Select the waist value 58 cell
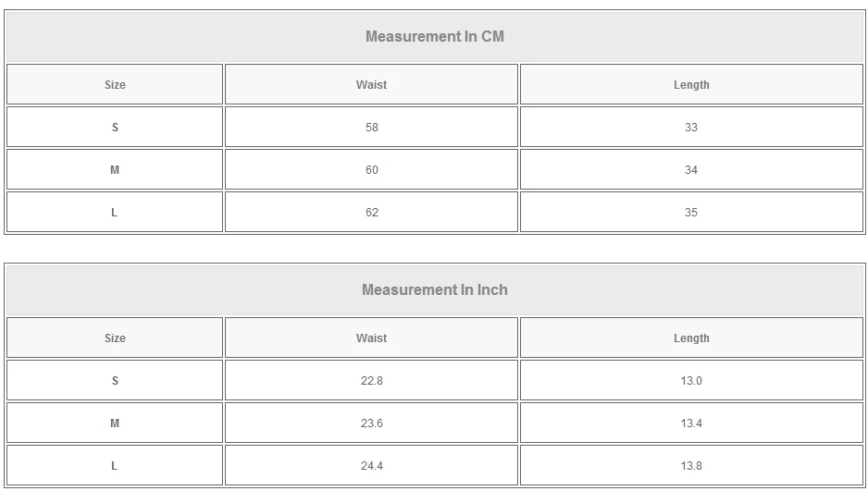This screenshot has width=868, height=491. click(371, 128)
